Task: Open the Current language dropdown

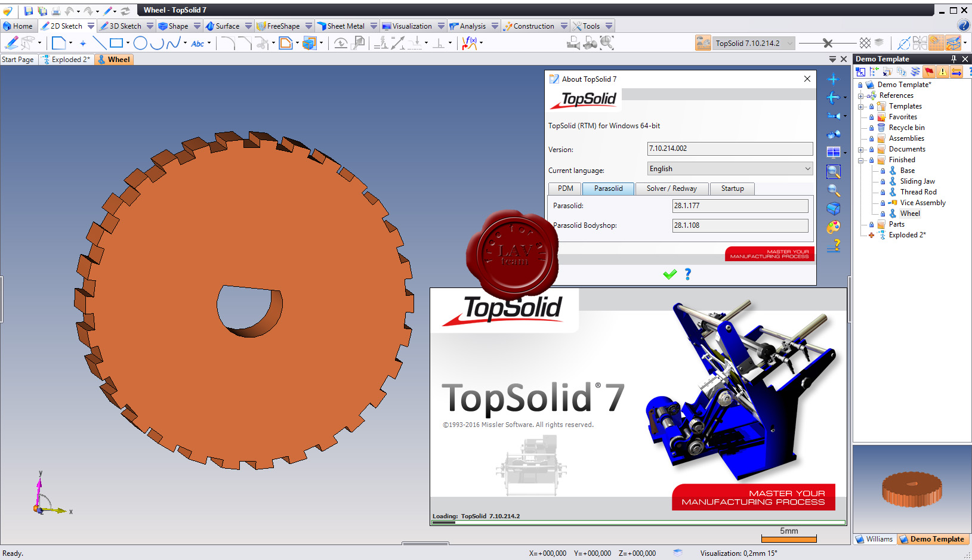Action: (x=807, y=169)
